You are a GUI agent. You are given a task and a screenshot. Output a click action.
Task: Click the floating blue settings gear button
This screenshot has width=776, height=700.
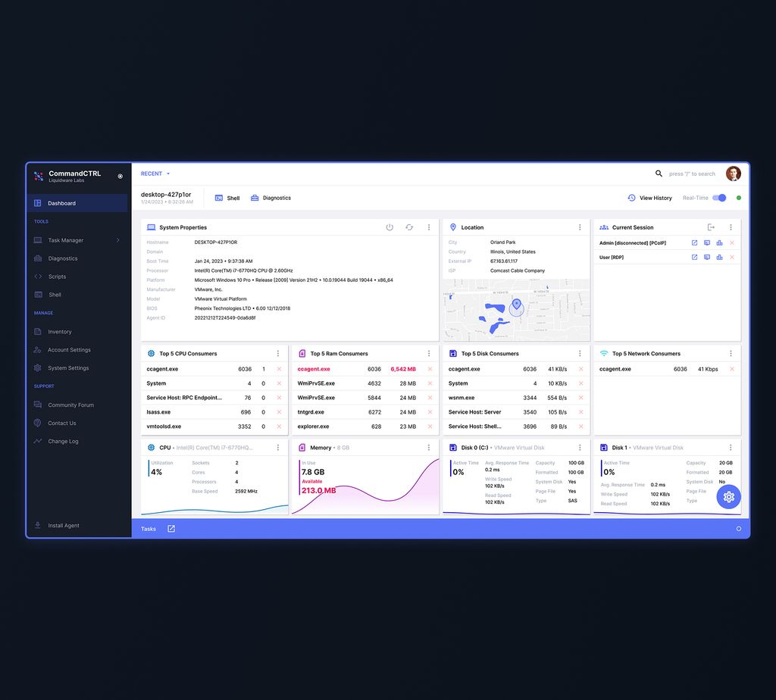728,497
